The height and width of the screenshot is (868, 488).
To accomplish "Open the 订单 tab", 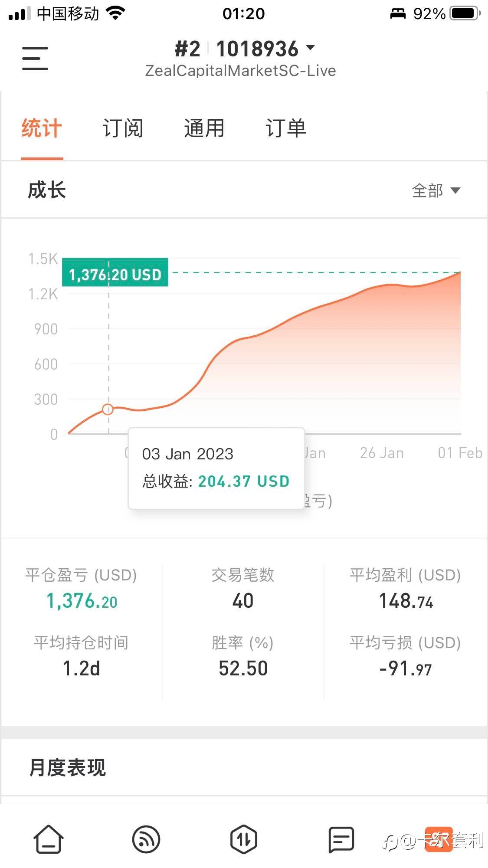I will tap(286, 128).
